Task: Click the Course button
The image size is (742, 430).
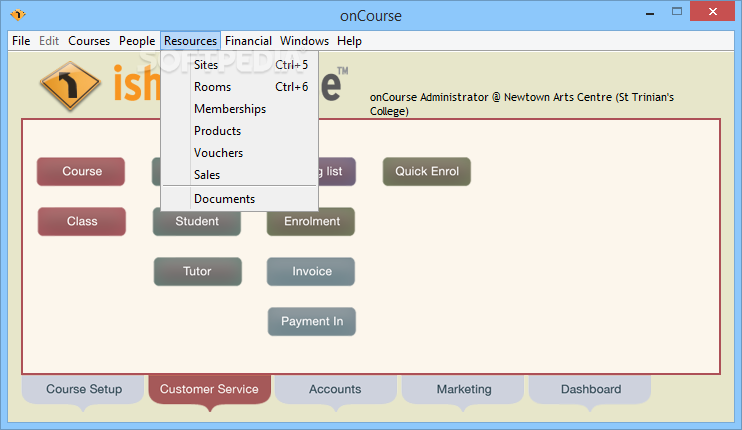Action: coord(81,171)
